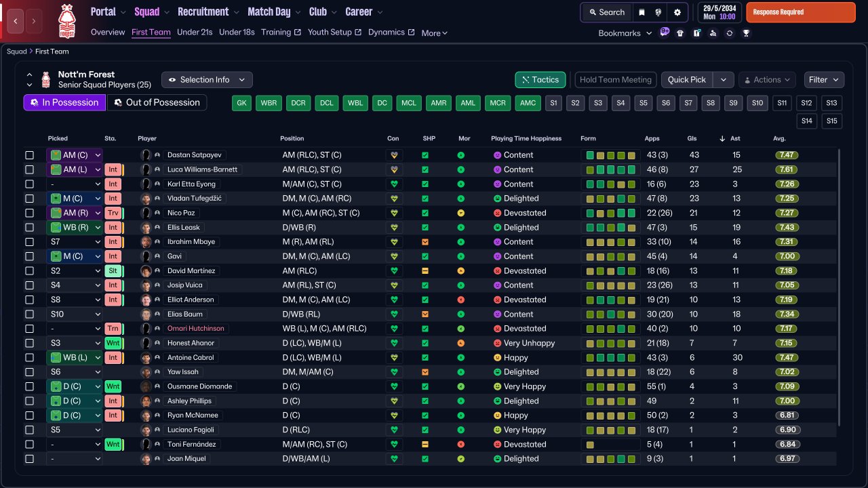Open the Filter dropdown
This screenshot has height=488, width=868.
click(824, 80)
